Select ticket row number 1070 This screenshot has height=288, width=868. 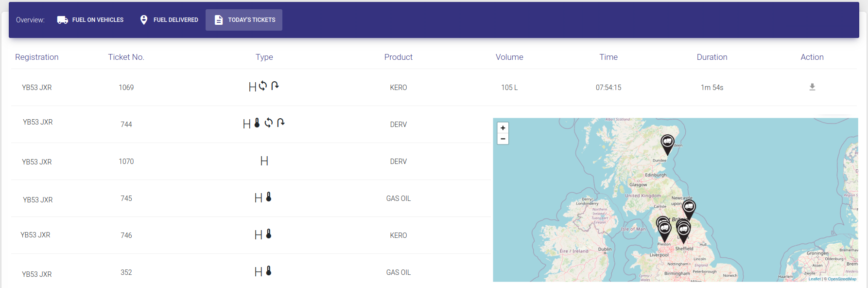pyautogui.click(x=126, y=162)
